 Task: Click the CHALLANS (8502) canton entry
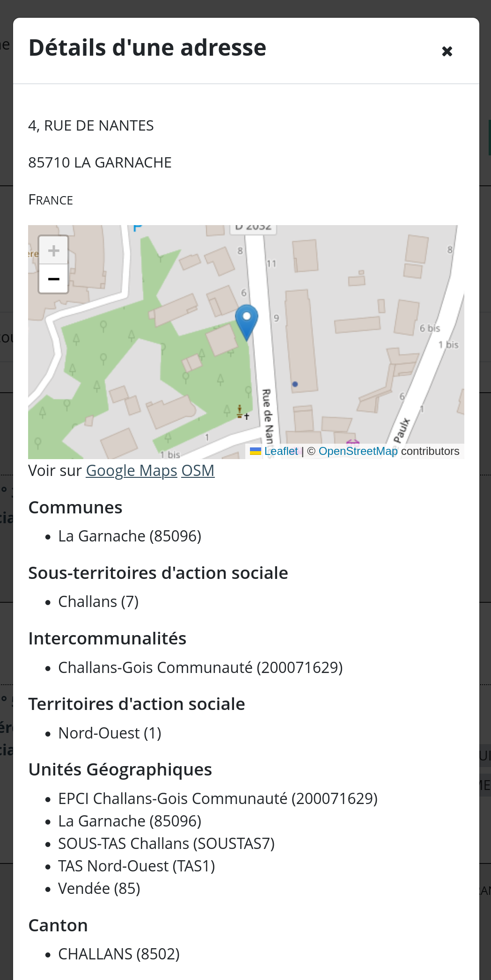(119, 954)
